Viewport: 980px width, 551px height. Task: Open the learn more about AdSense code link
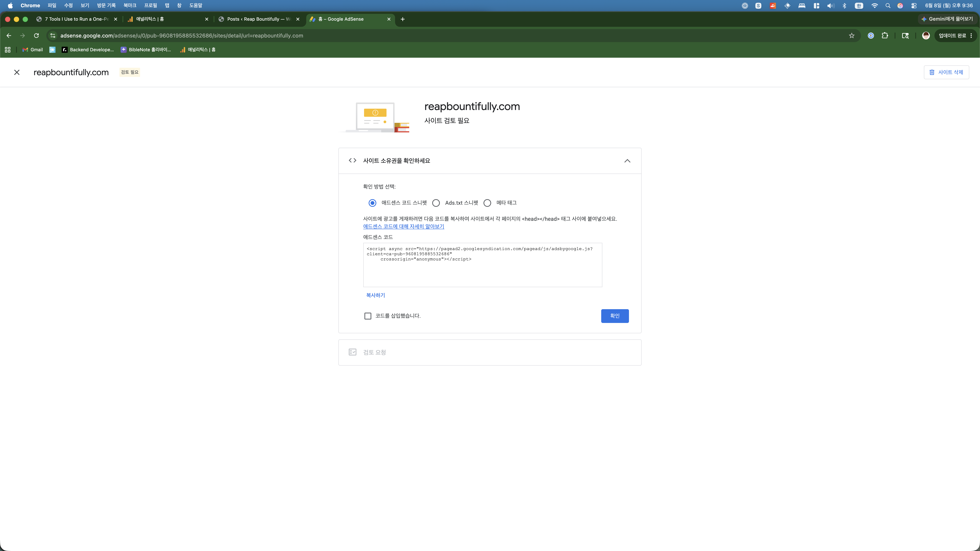click(404, 226)
